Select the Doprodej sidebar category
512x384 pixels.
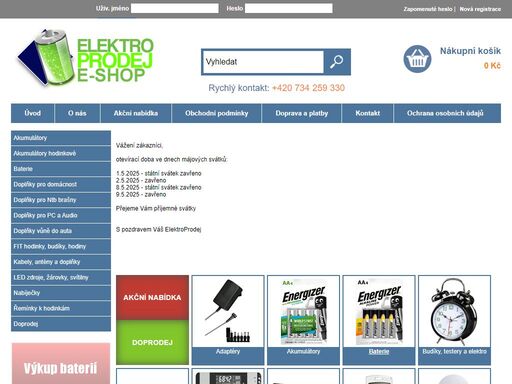[61, 324]
